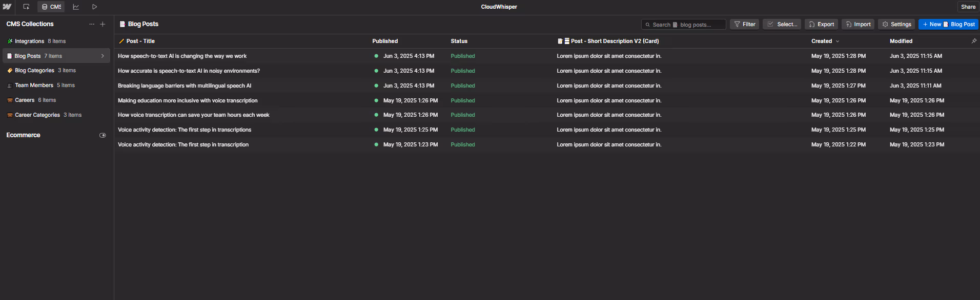Image resolution: width=980 pixels, height=300 pixels.
Task: Click the Team Members collection icon
Action: point(10,85)
